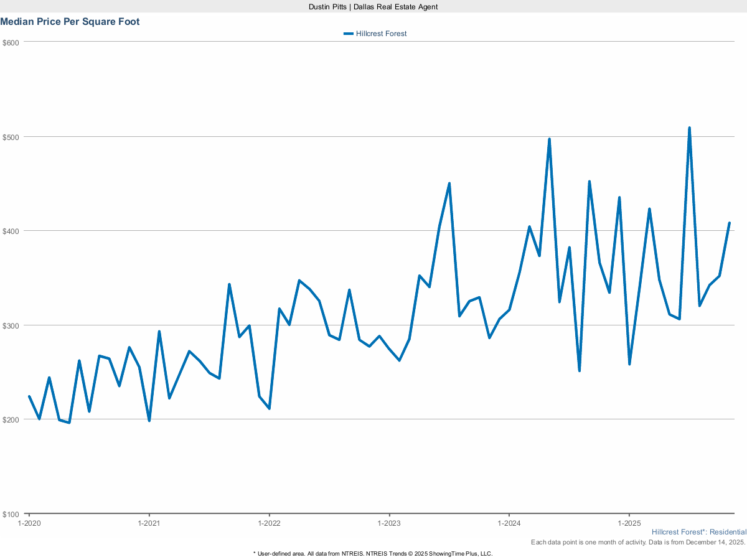This screenshot has width=747, height=560.
Task: Click the last data point on the line
Action: 729,223
